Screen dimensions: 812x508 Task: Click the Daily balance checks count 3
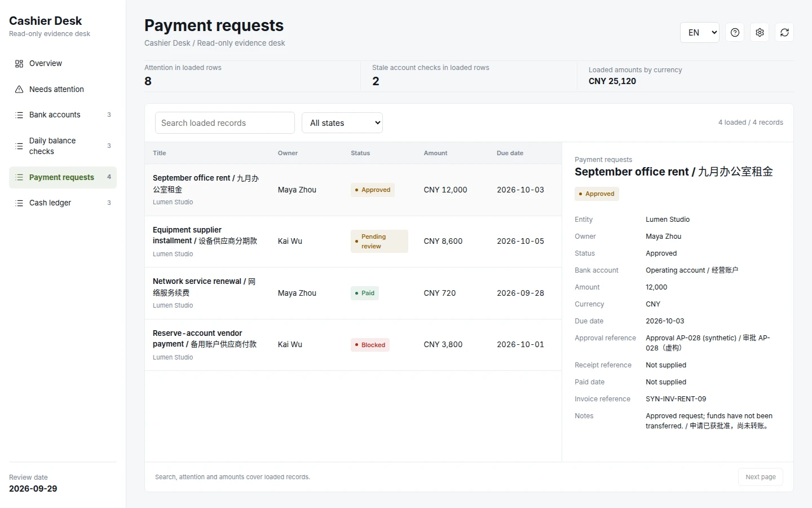coord(109,146)
